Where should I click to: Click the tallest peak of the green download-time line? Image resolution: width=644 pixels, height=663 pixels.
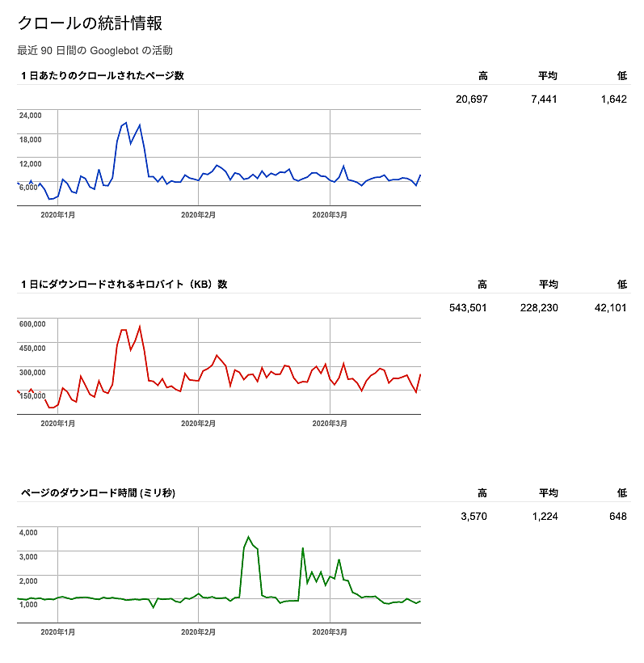249,537
